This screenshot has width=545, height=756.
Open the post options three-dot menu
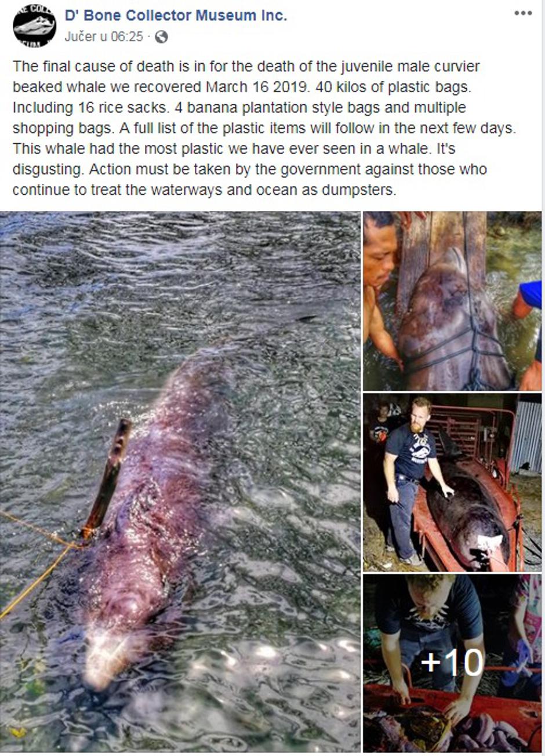523,13
